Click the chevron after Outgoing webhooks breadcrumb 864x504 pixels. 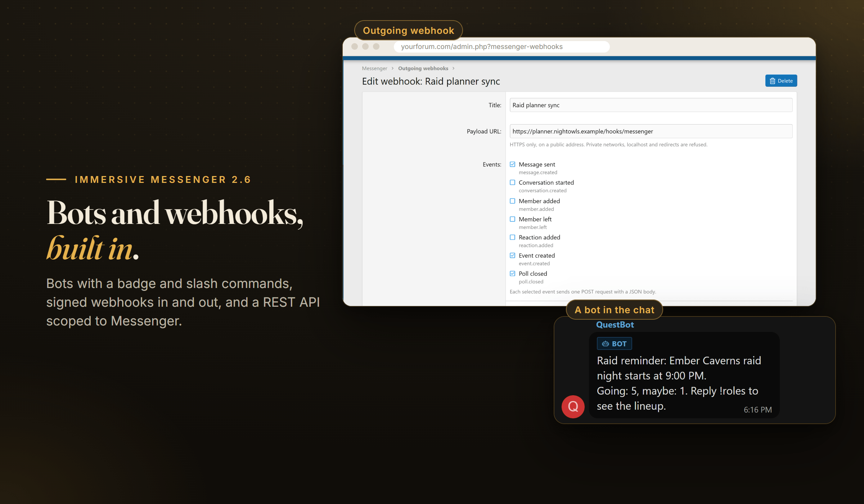click(x=453, y=68)
